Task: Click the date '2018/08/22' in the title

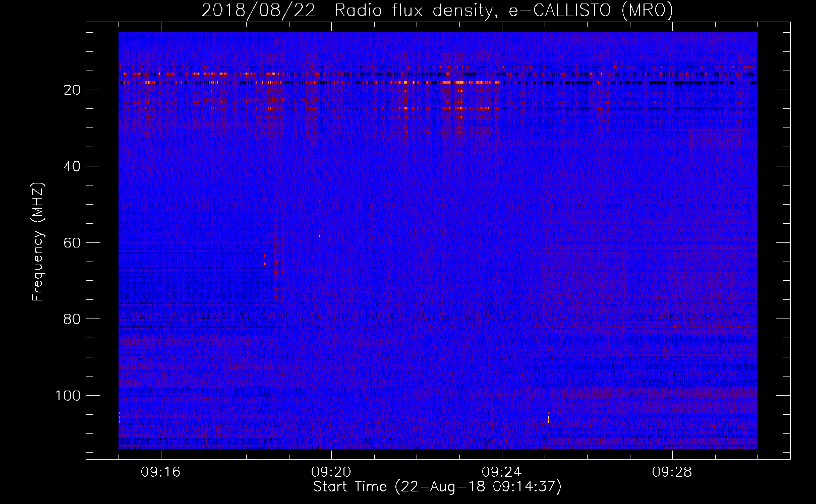Action: point(259,10)
